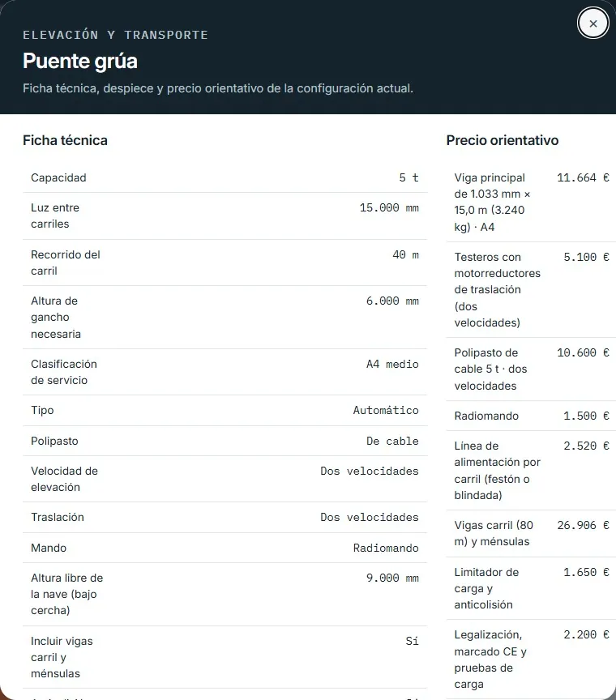The width and height of the screenshot is (616, 700).
Task: Select the hook height value '6.000 mm'
Action: tap(392, 301)
